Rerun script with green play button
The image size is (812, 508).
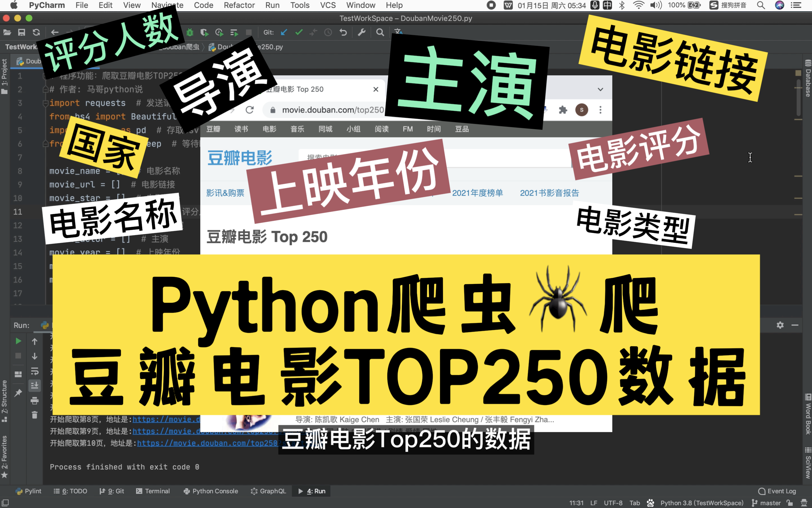[x=19, y=341]
